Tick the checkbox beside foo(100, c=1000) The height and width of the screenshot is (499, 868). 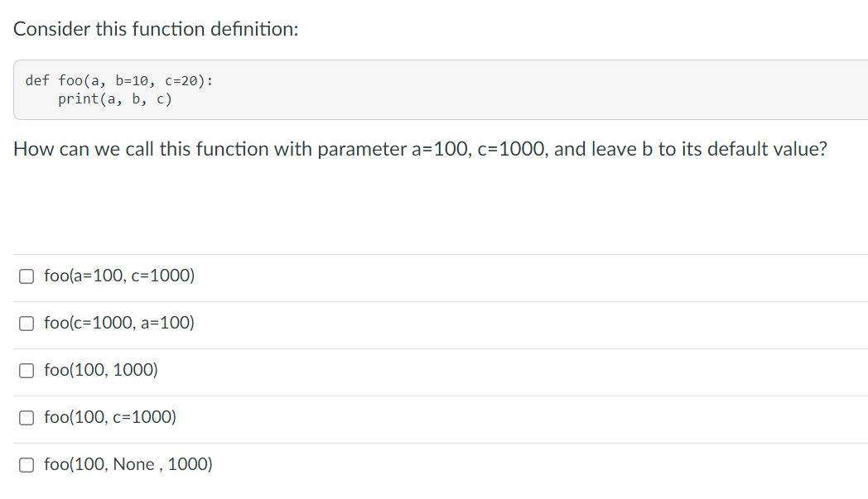pyautogui.click(x=27, y=418)
